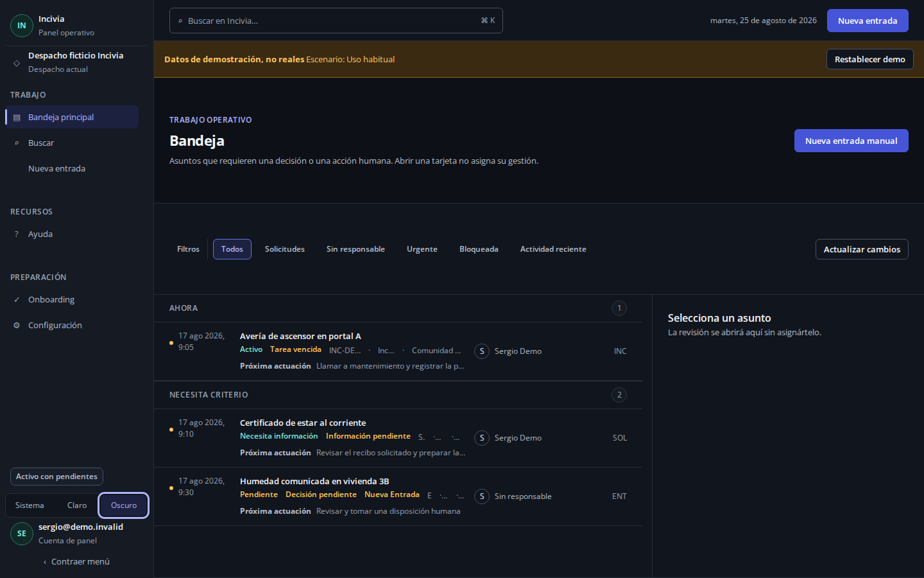Viewport: 924px width, 578px height.
Task: Click the search magnifier icon in top bar
Action: tap(180, 21)
